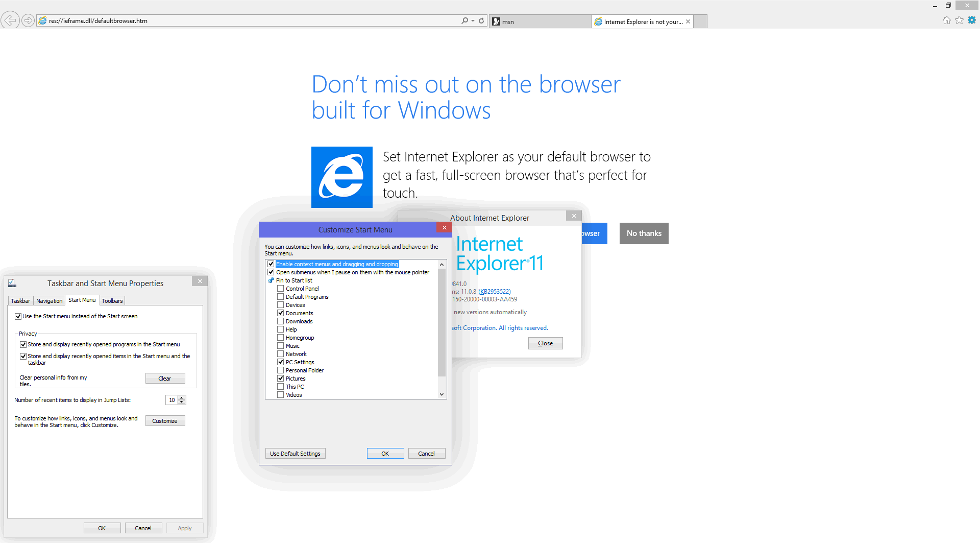
Task: Close the Customize Start Menu dialog
Action: click(x=444, y=228)
